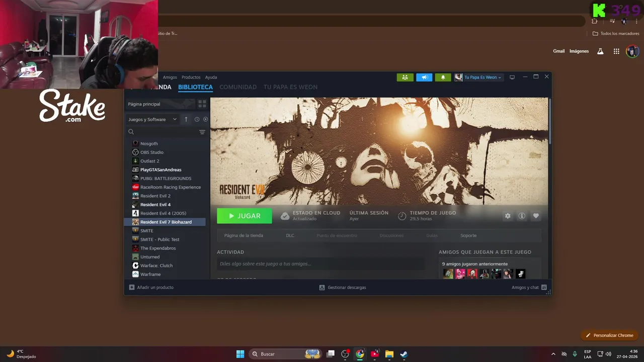
Task: Open Gmail link in Chrome
Action: (559, 51)
